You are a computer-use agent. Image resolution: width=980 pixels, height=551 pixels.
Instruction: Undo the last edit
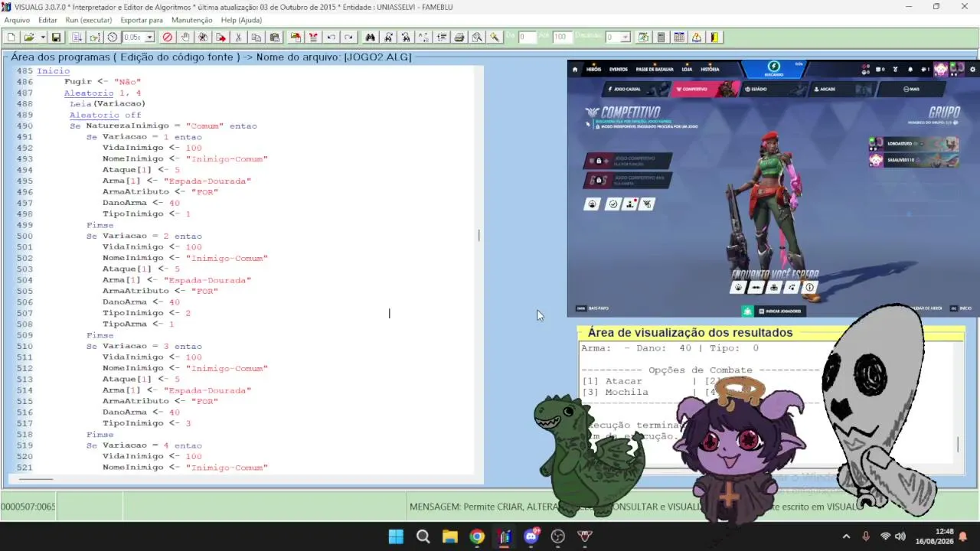(331, 37)
